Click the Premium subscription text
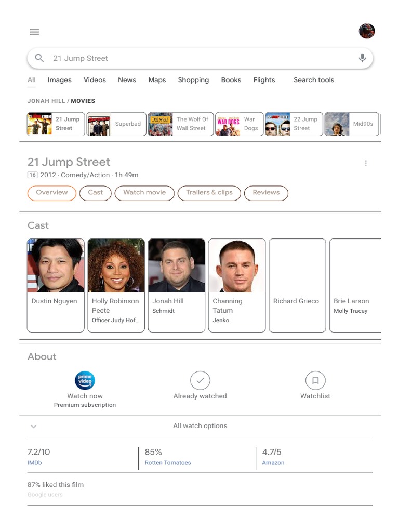 [85, 405]
